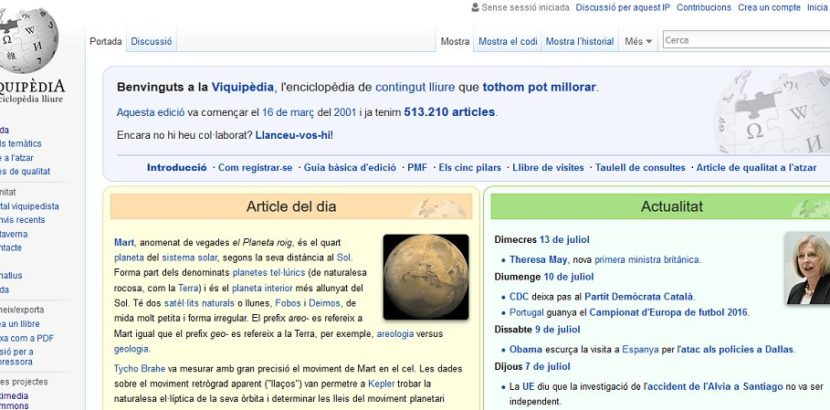The width and height of the screenshot is (830, 410).
Task: Open the geologia link
Action: click(x=131, y=349)
